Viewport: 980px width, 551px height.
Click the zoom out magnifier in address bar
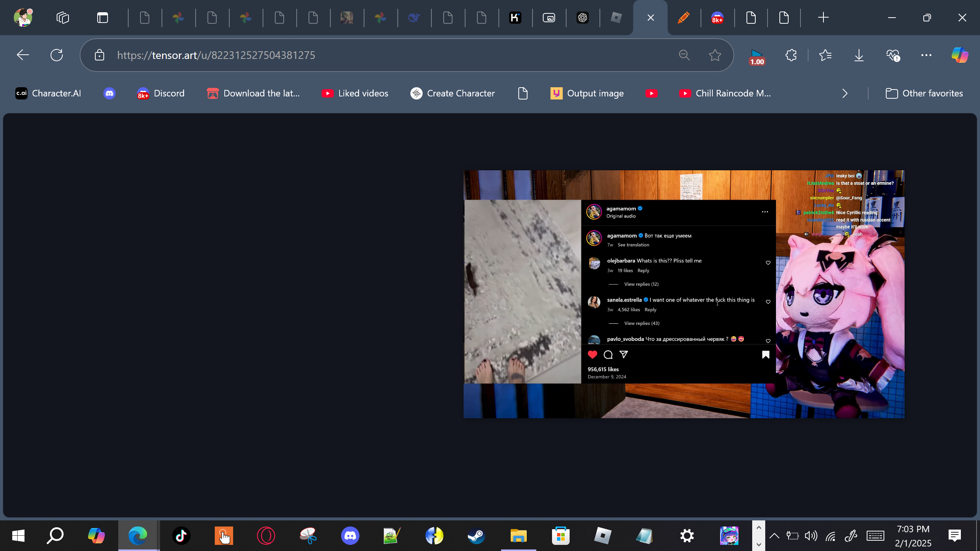(684, 55)
